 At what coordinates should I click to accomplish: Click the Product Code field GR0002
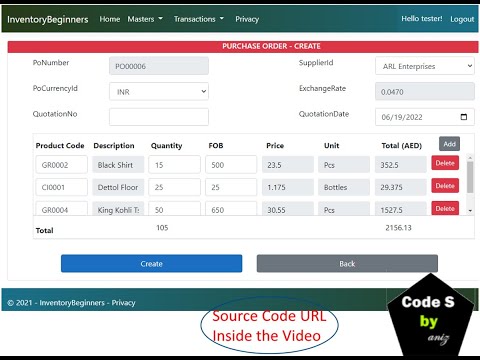click(62, 165)
